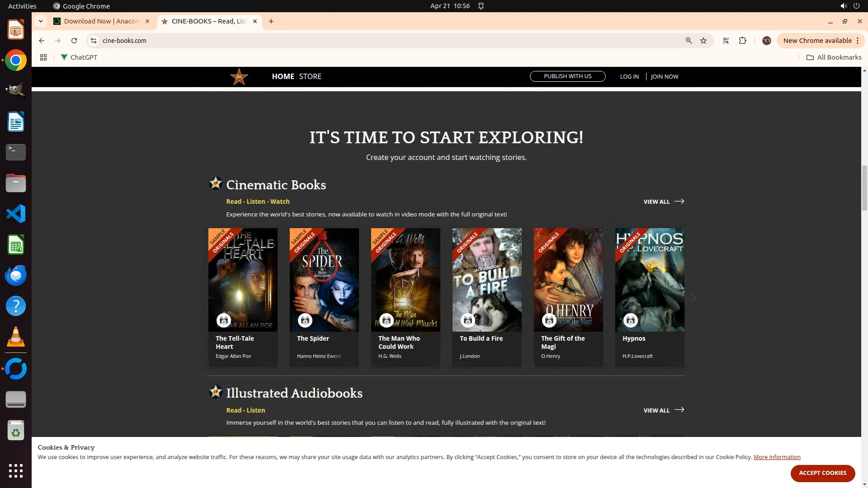Image resolution: width=868 pixels, height=488 pixels.
Task: Open the system volume indicator
Action: coord(843,6)
